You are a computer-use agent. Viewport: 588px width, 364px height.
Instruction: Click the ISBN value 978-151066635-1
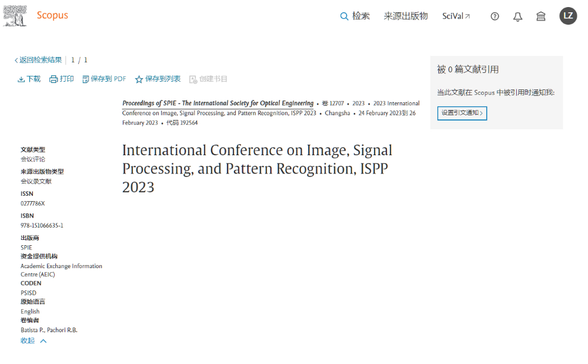coord(42,226)
